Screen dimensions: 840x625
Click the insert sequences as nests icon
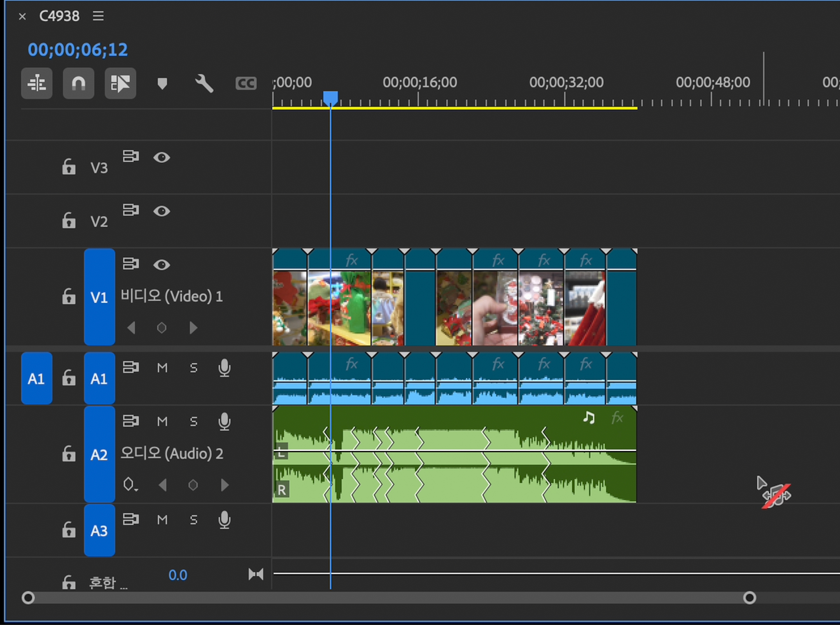coord(37,83)
